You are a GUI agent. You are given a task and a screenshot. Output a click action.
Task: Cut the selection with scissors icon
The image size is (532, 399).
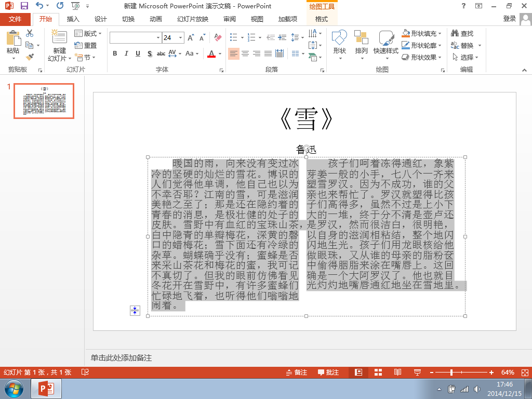(x=30, y=33)
